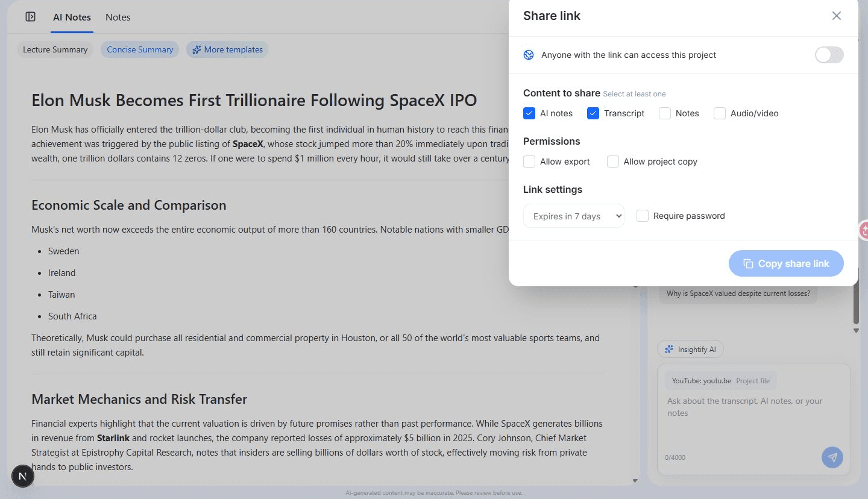Enable anyone with the link access toggle

tap(829, 55)
